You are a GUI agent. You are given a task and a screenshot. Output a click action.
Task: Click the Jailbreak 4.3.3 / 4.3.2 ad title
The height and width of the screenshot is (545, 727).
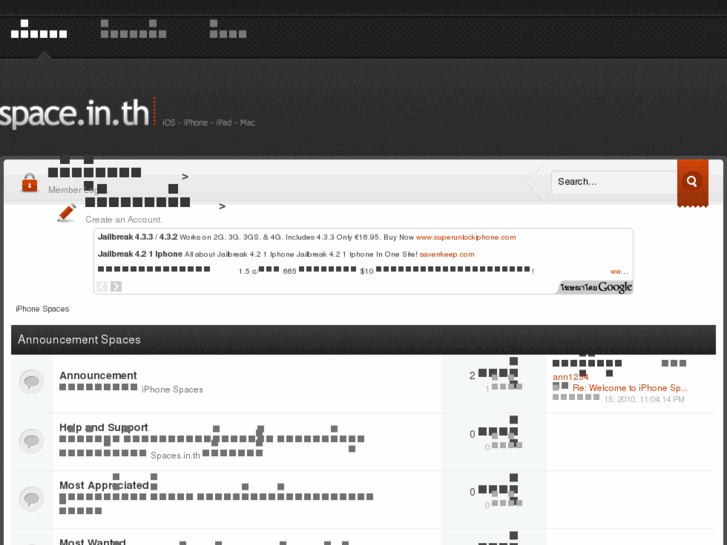pyautogui.click(x=137, y=237)
